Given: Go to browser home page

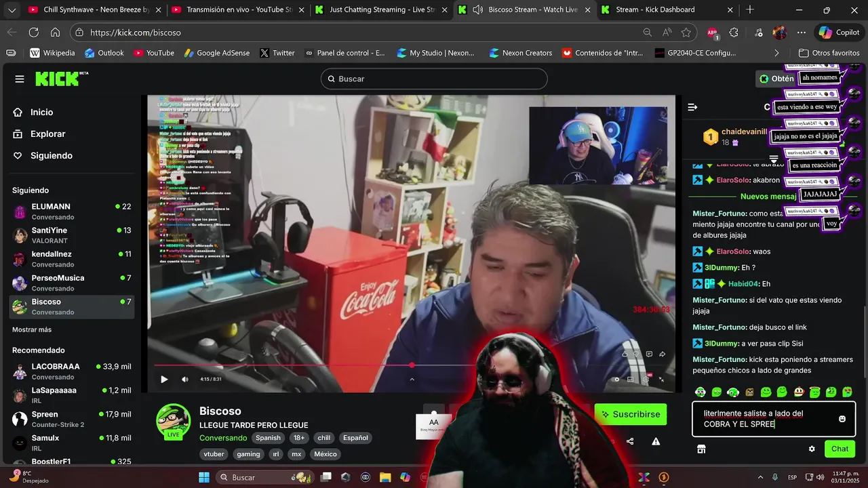Looking at the screenshot, I should tap(56, 32).
